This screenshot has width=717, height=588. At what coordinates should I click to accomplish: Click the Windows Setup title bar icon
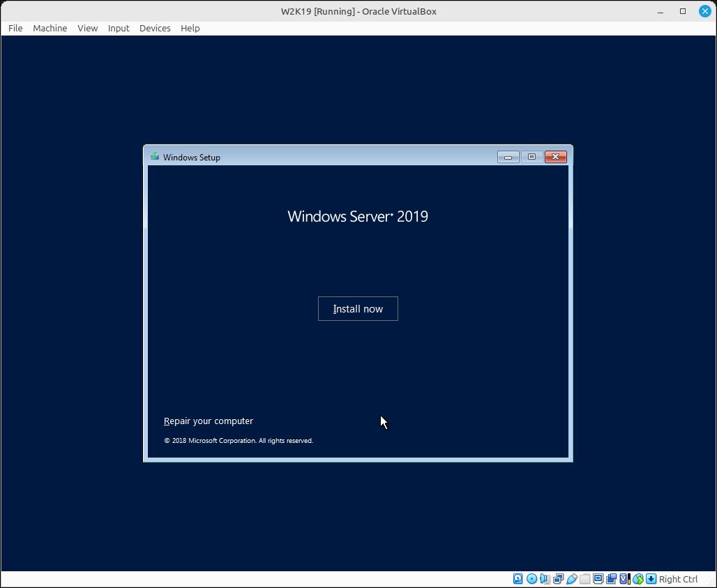[x=155, y=157]
